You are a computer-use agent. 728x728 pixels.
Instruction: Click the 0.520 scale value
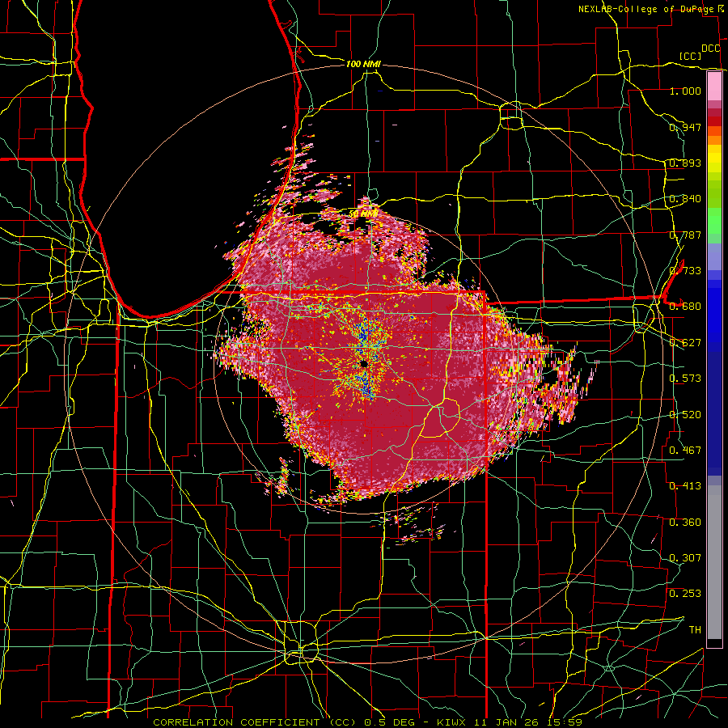[685, 415]
